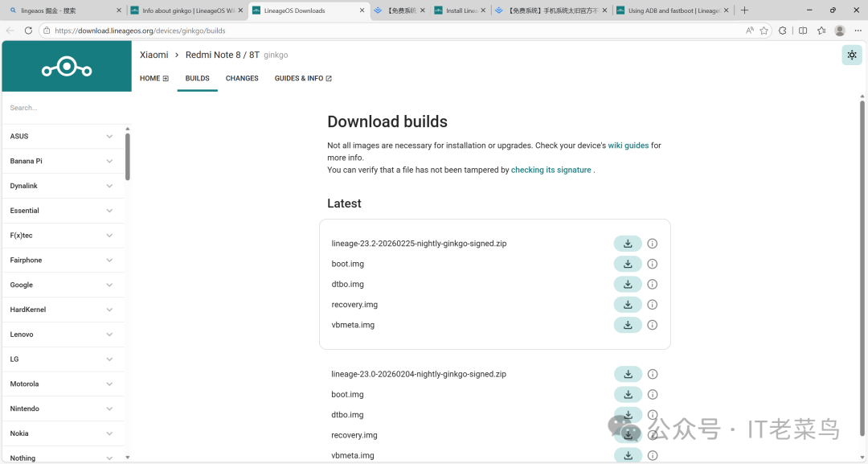The height and width of the screenshot is (464, 868).
Task: Download boot.img of 23.0-20260204 build
Action: click(x=628, y=395)
